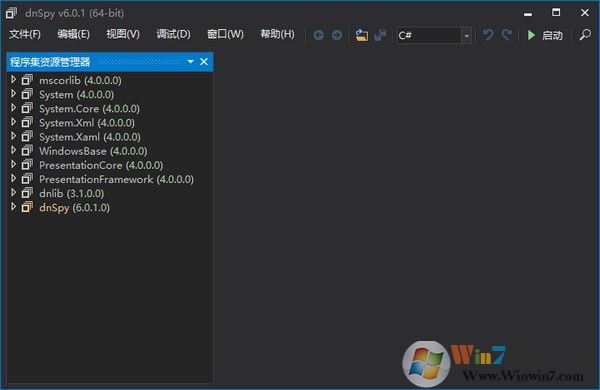This screenshot has width=600, height=390.
Task: Expand the mscorlib assembly node
Action: (13, 80)
